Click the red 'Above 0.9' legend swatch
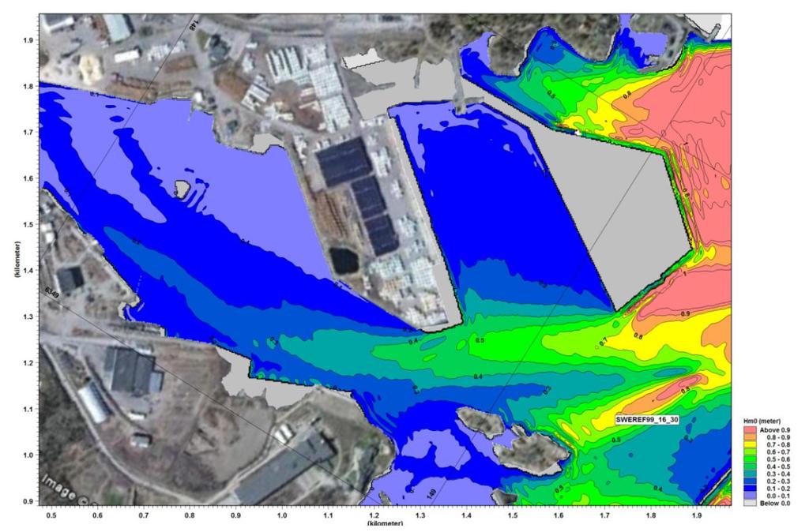 click(749, 429)
